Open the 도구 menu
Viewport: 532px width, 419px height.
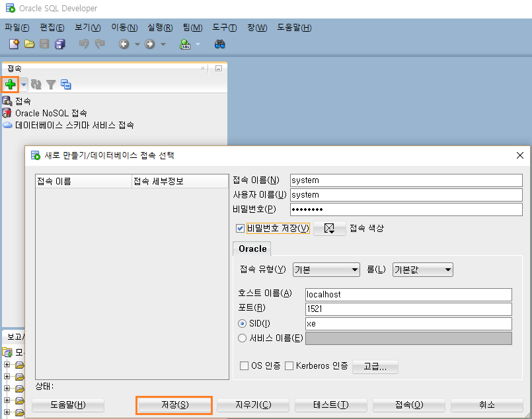(225, 28)
